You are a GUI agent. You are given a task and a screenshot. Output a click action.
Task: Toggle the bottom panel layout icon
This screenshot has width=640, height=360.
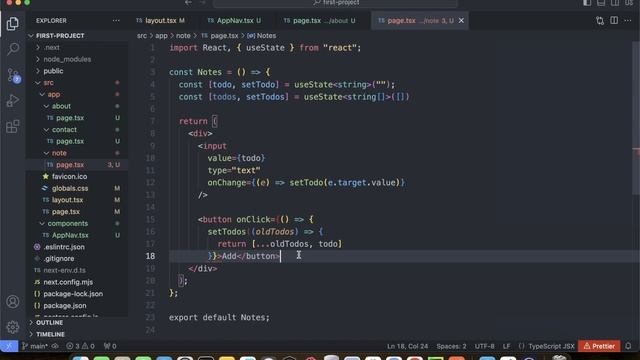point(601,2)
